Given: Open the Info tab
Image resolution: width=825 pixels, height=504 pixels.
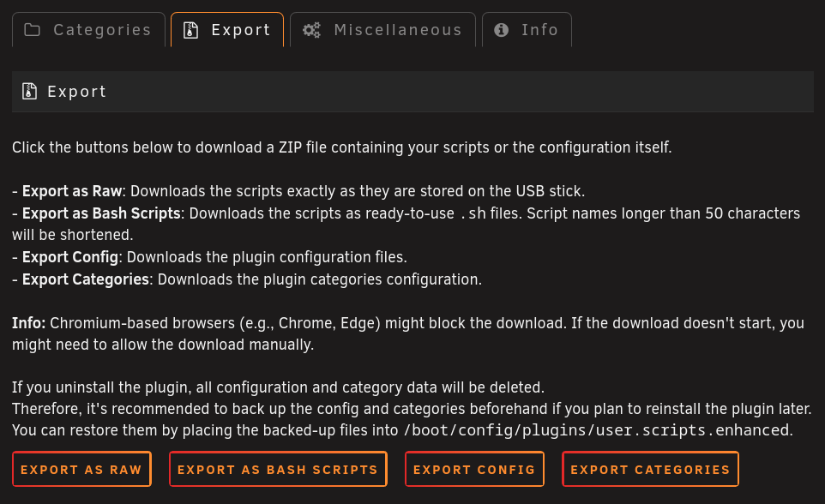Looking at the screenshot, I should [x=527, y=30].
